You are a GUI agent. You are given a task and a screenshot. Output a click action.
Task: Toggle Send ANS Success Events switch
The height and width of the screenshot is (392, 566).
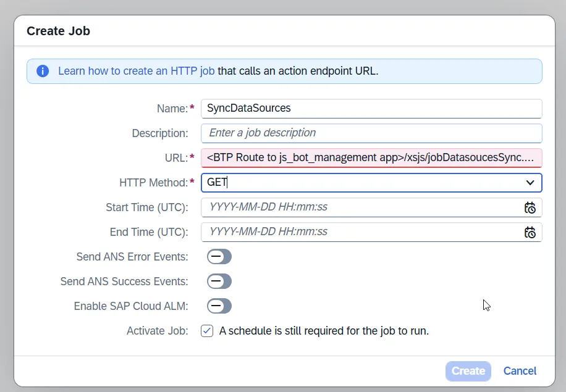pyautogui.click(x=219, y=281)
